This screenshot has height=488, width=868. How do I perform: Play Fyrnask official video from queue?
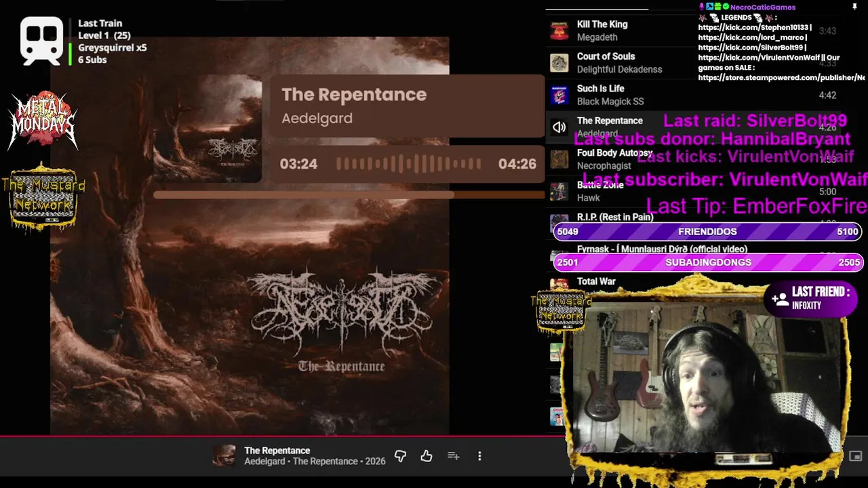[662, 249]
